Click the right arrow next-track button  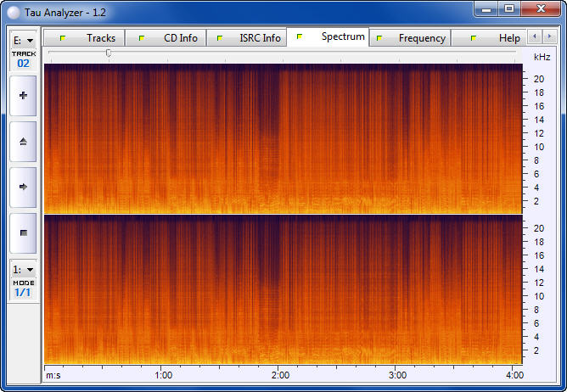click(23, 187)
